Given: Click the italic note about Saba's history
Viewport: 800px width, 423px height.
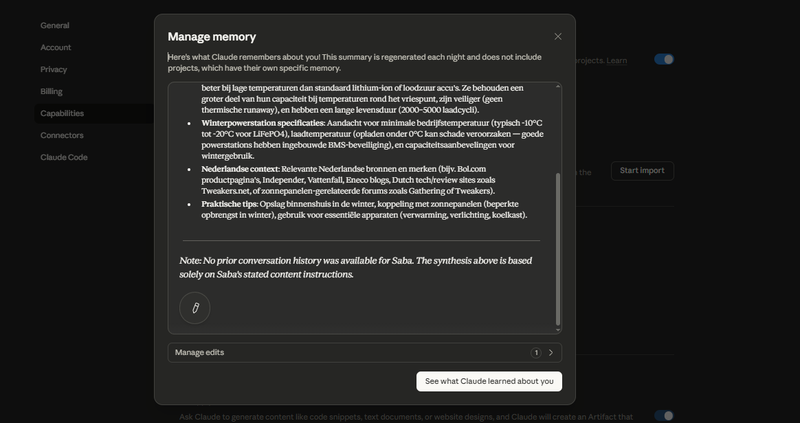Looking at the screenshot, I should pyautogui.click(x=360, y=266).
